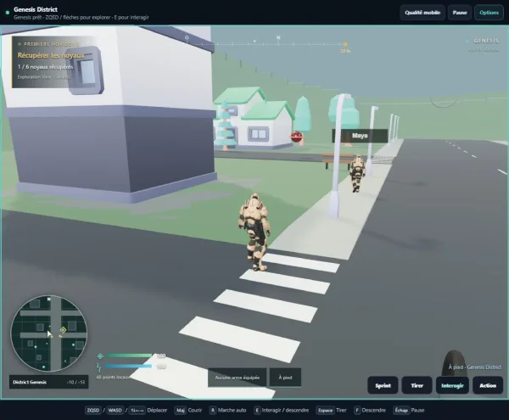Click the blue energy bar
Viewport: 509px width, 420px height.
pyautogui.click(x=128, y=366)
